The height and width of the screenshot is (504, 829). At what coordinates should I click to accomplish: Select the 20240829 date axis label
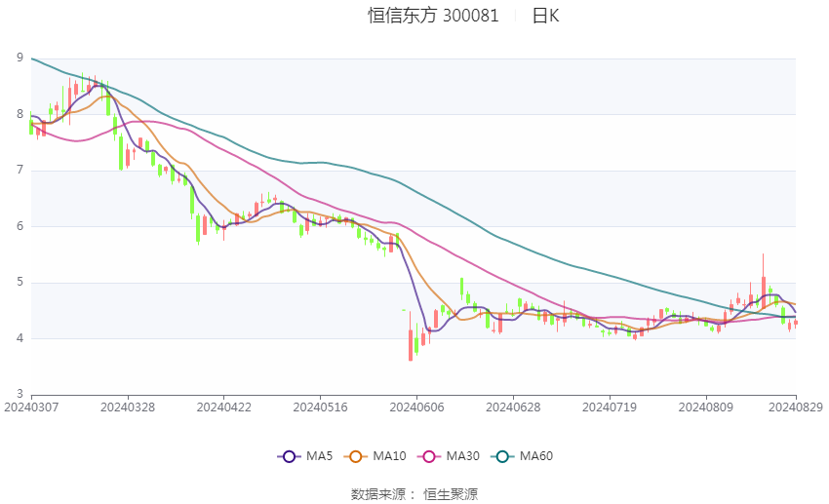pyautogui.click(x=796, y=407)
